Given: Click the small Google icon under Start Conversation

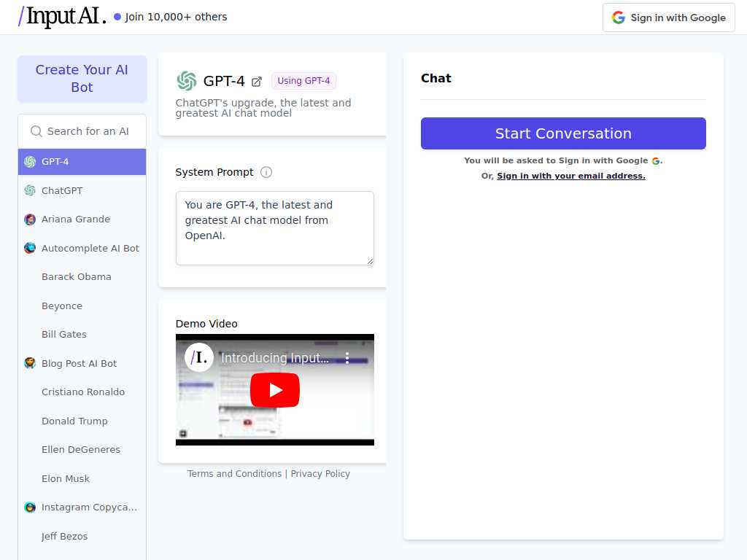Looking at the screenshot, I should [x=656, y=161].
